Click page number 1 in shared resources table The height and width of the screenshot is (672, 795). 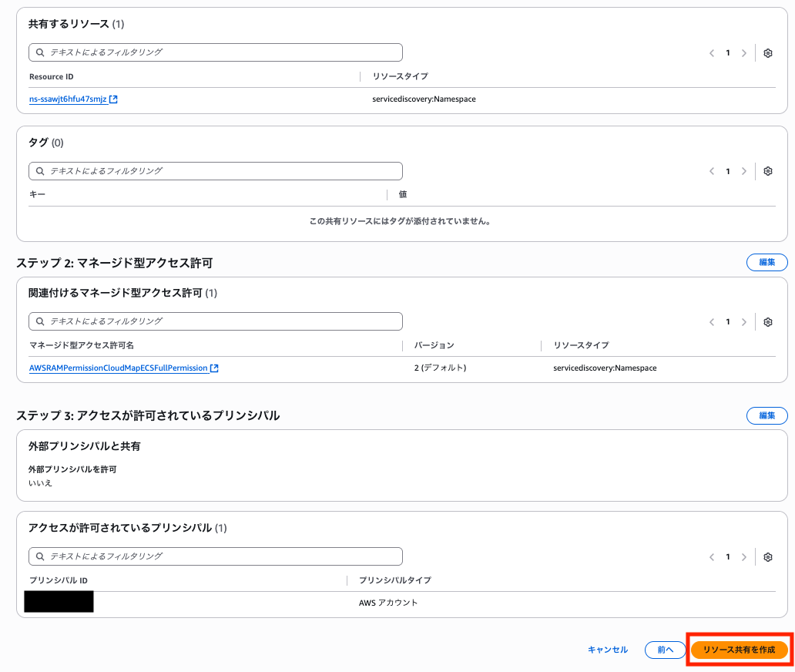(x=727, y=52)
